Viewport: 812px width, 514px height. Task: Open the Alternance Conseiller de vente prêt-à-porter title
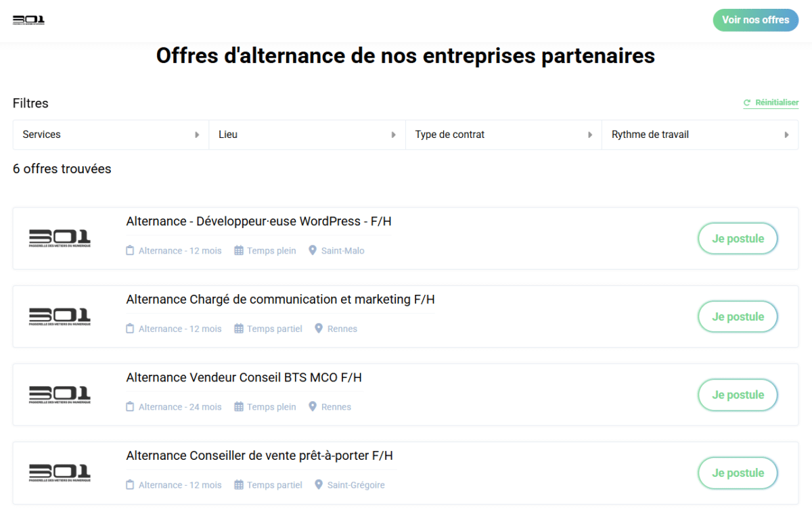(259, 456)
